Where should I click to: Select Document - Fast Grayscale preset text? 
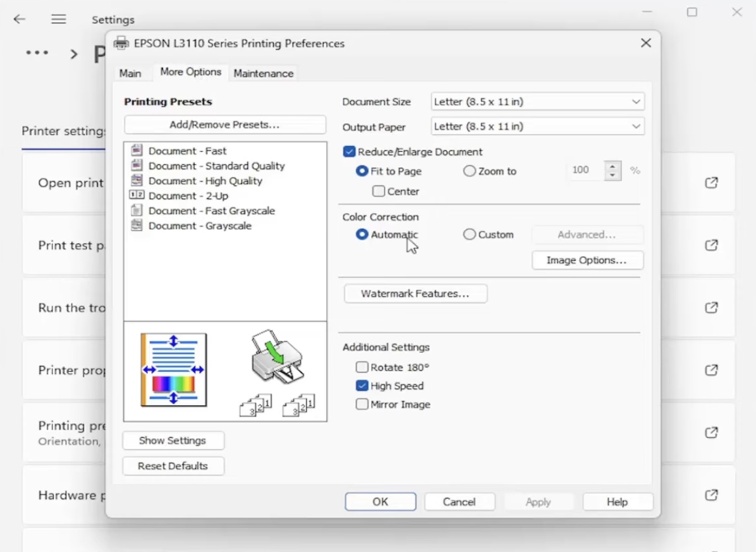click(x=212, y=211)
